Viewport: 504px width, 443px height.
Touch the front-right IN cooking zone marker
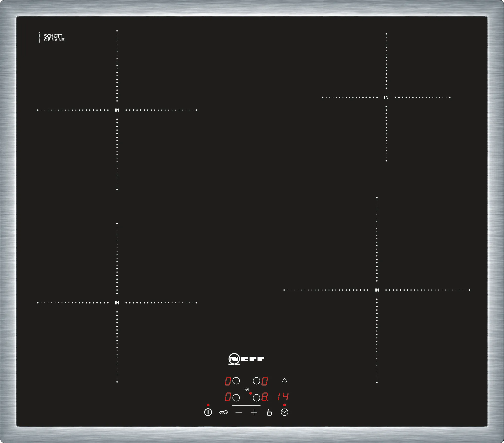377,290
